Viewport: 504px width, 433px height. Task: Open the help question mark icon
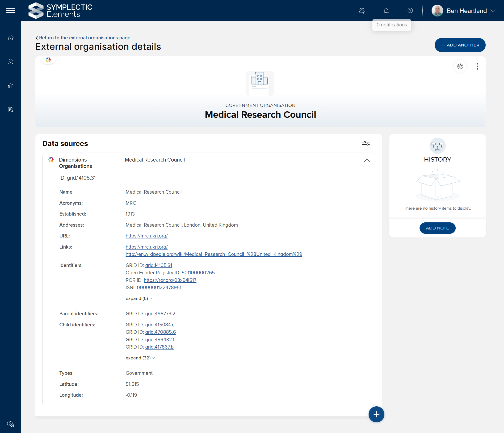click(x=410, y=11)
